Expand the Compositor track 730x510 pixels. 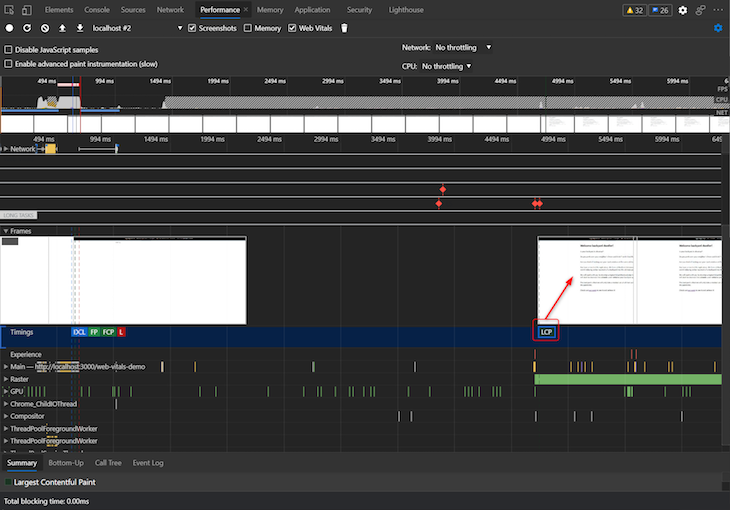pyautogui.click(x=6, y=416)
